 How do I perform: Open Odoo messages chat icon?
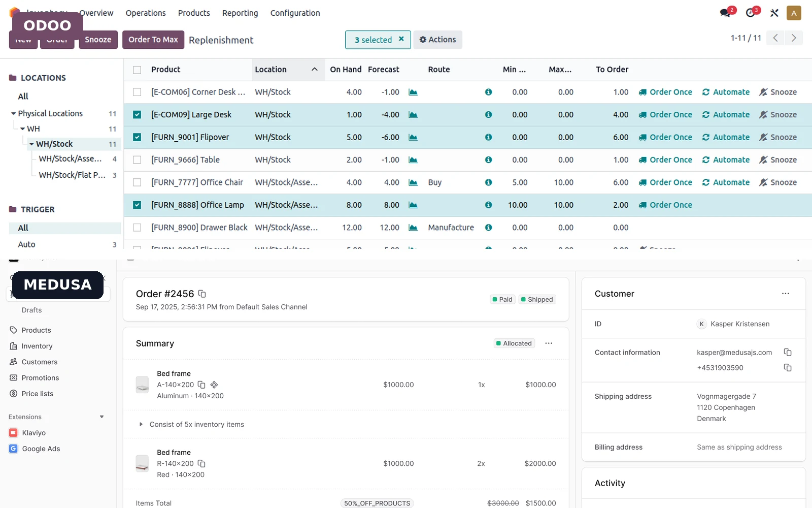click(x=726, y=13)
